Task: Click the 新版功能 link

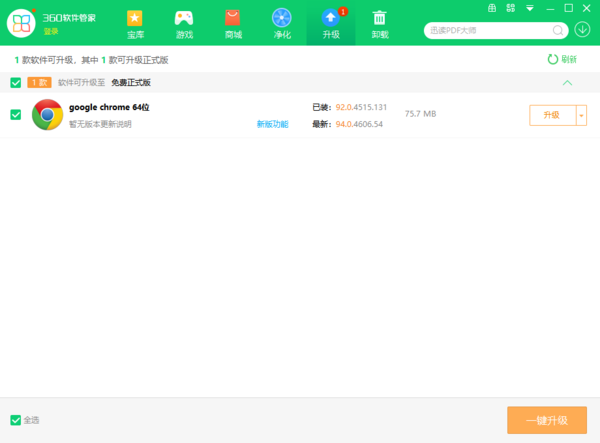Action: click(272, 125)
